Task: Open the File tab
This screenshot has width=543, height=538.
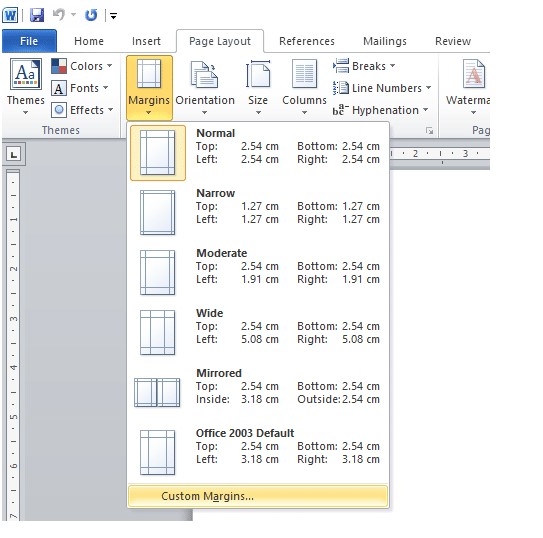Action: tap(29, 41)
